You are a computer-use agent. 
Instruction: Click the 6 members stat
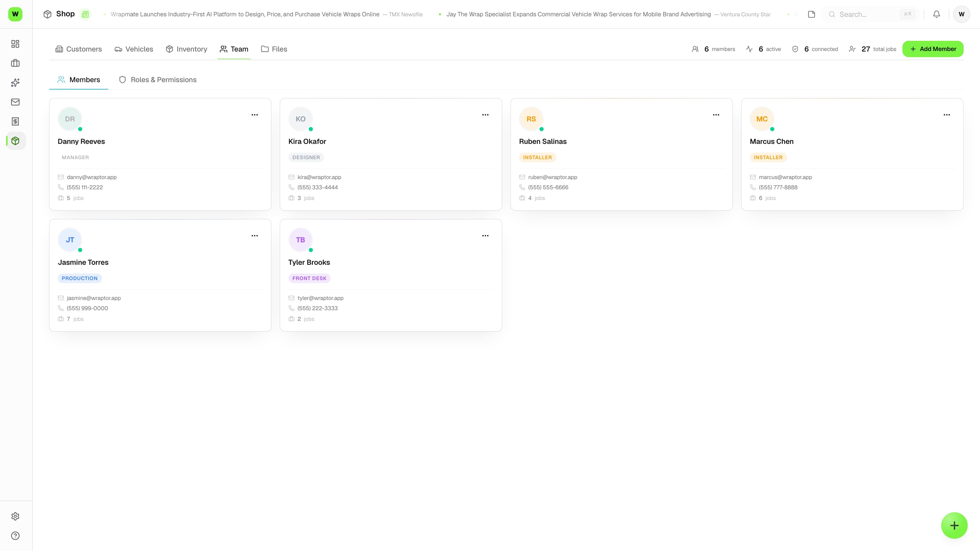[x=713, y=49]
